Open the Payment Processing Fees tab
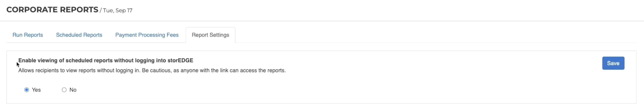 [x=147, y=35]
